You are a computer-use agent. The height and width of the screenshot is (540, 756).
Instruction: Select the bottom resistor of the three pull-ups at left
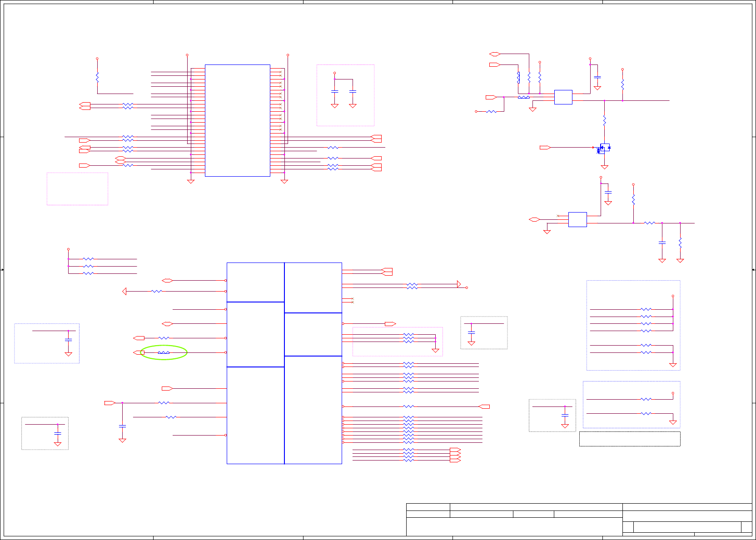tap(88, 273)
